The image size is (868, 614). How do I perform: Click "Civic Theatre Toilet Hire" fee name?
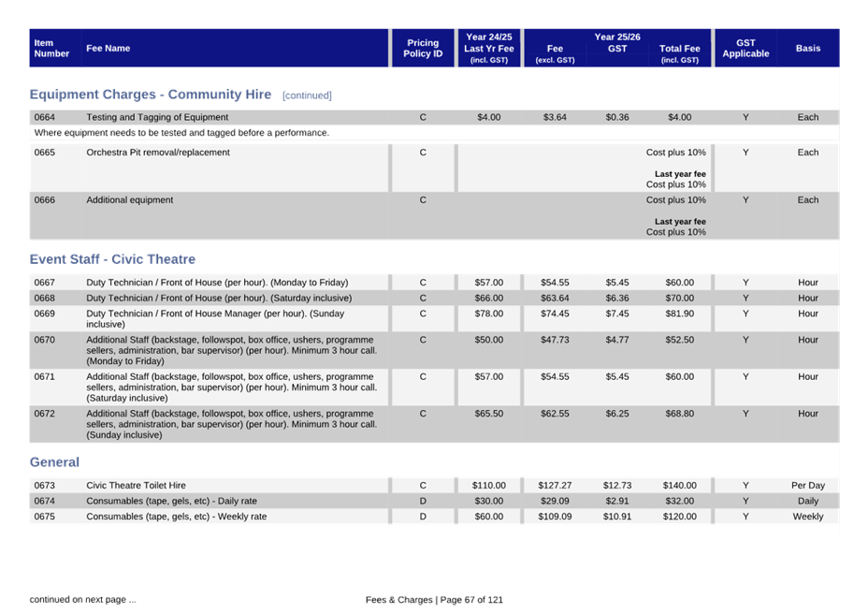pyautogui.click(x=136, y=486)
